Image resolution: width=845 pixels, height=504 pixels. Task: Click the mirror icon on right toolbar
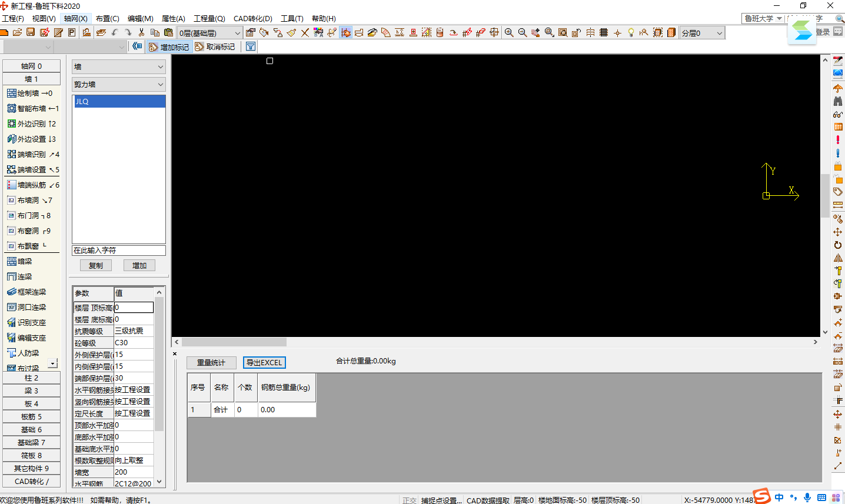(838, 258)
